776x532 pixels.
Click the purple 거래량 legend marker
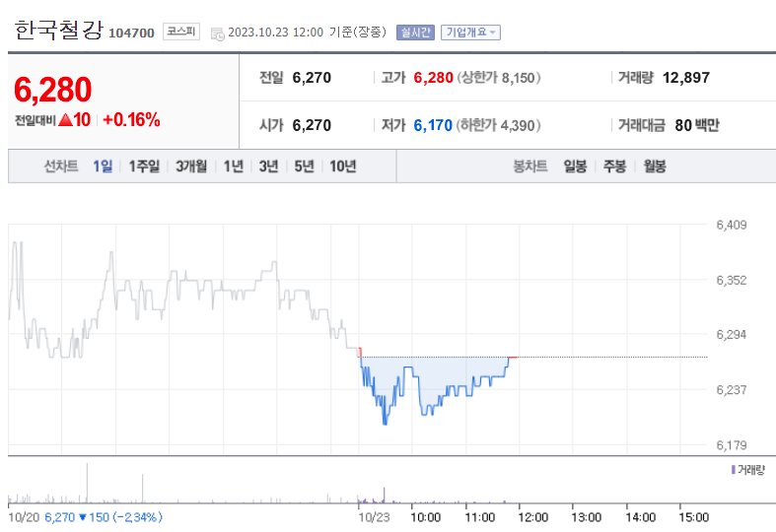733,469
